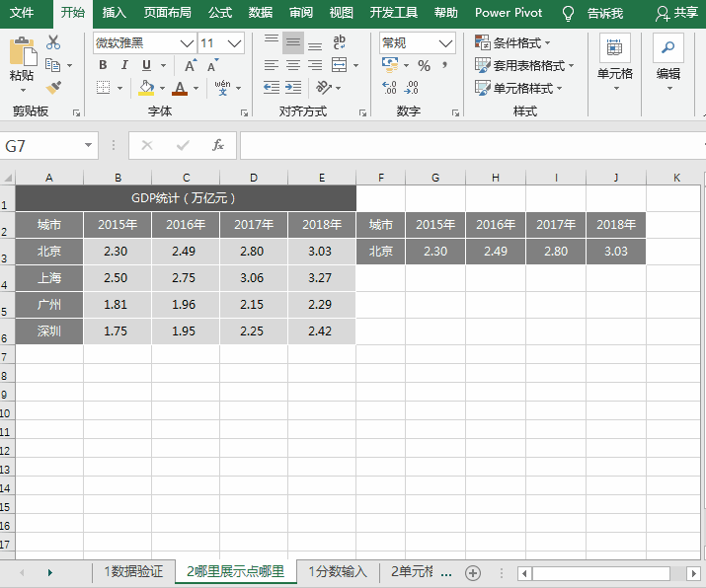Click the 共享 share button

[x=676, y=13]
